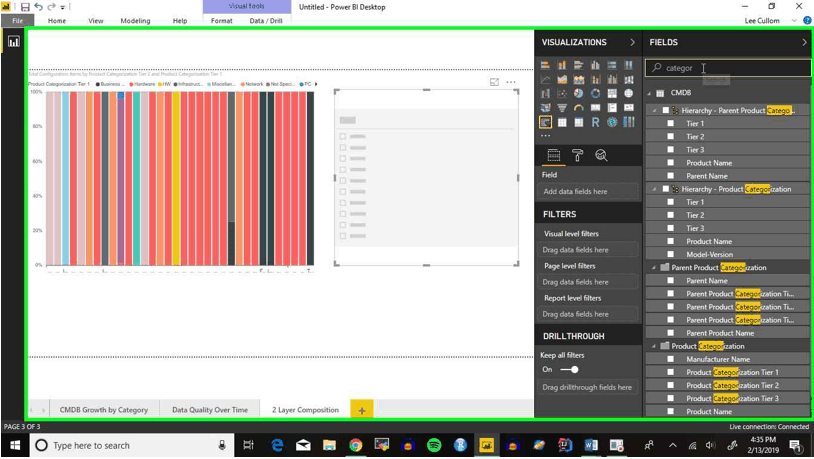Check Tier 2 under Hierarchy - Product Categorization
This screenshot has width=814, height=459.
pyautogui.click(x=671, y=215)
